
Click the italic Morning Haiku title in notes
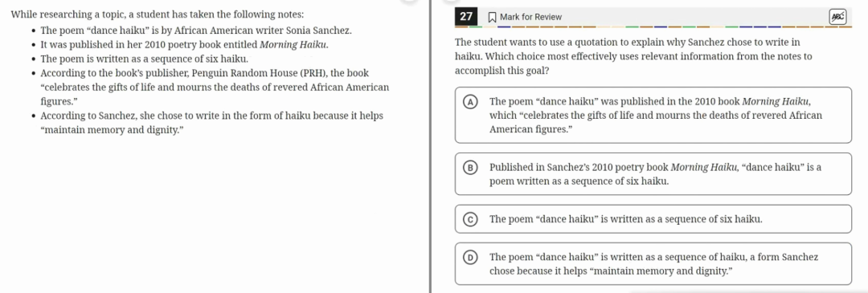[294, 44]
